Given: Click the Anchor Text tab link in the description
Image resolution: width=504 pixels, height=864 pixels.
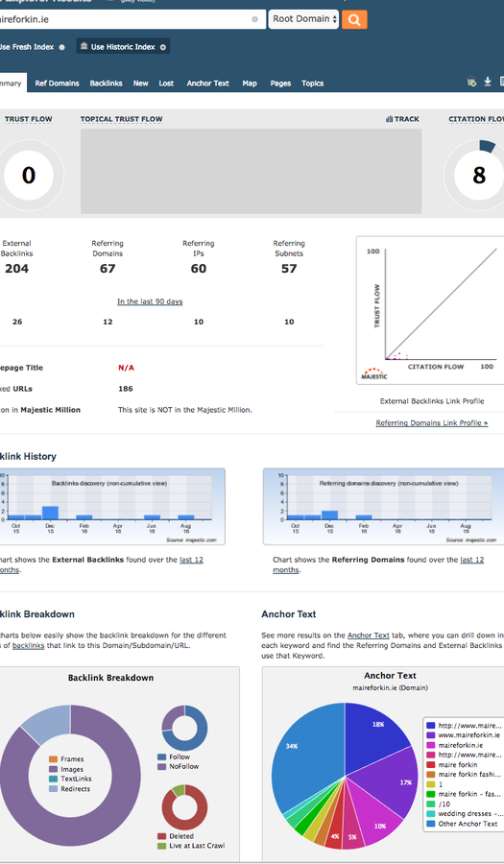Looking at the screenshot, I should coord(368,636).
